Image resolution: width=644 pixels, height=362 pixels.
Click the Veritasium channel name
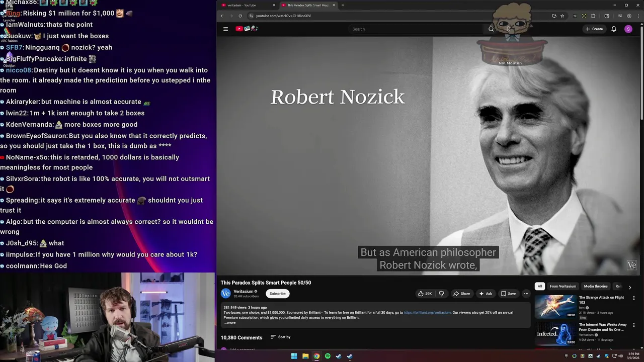(x=244, y=292)
